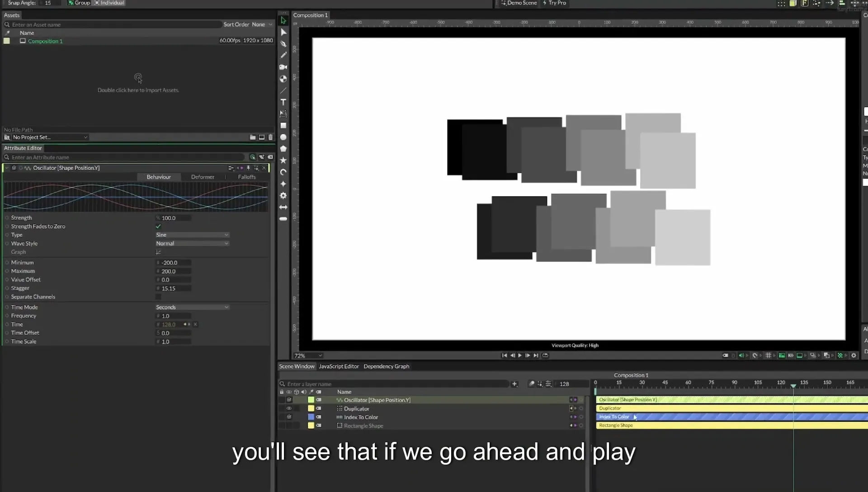This screenshot has width=868, height=492.
Task: Open the Wave Style dropdown
Action: (192, 244)
